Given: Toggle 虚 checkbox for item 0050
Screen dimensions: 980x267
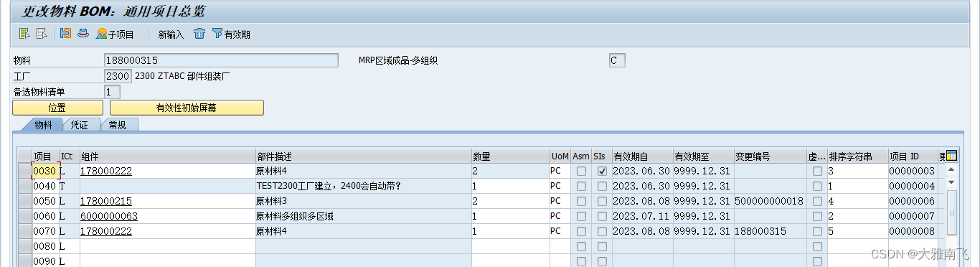Looking at the screenshot, I should point(817,202).
